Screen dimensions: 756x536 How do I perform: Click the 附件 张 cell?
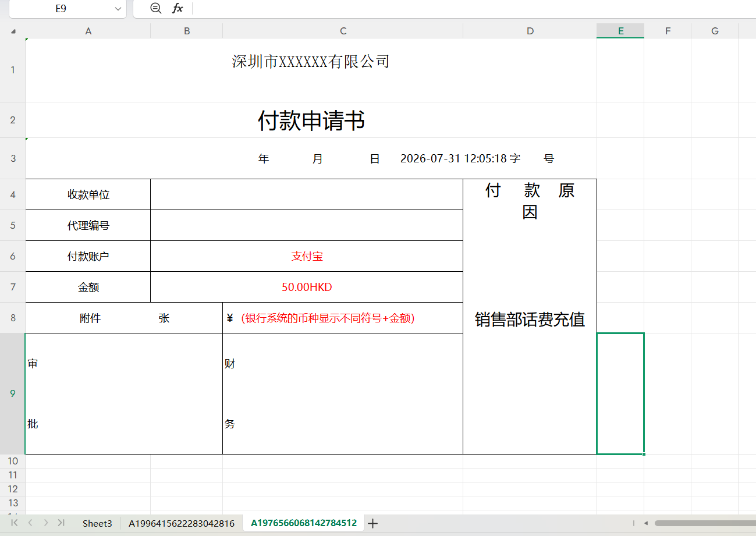pos(124,318)
